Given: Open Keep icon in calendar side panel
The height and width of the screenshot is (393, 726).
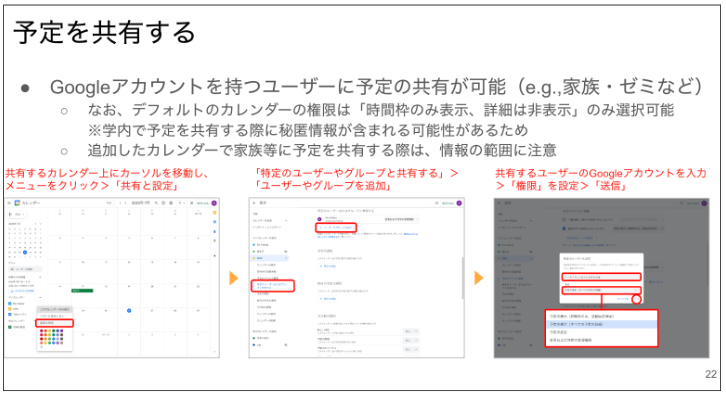Looking at the screenshot, I should [x=214, y=212].
